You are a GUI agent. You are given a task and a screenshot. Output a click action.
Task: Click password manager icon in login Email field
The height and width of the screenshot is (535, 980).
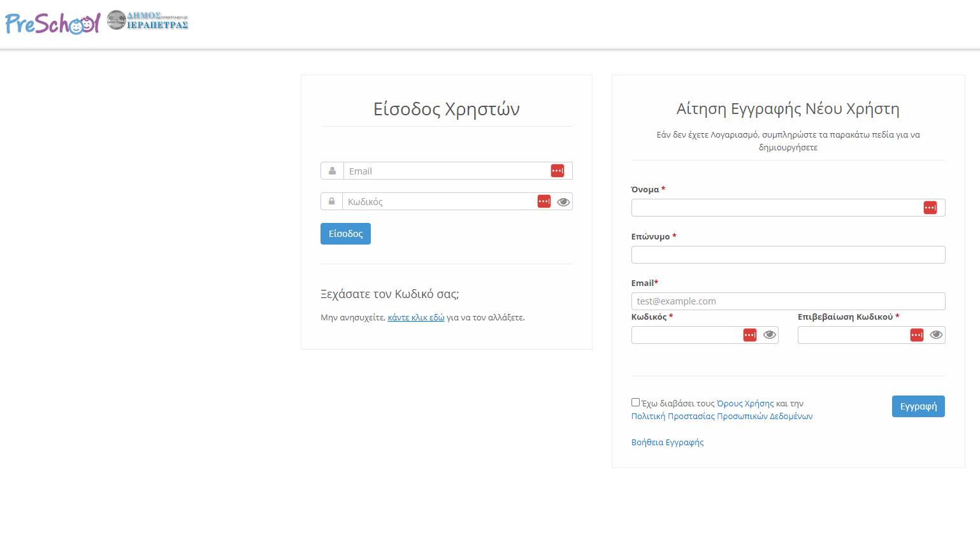point(558,171)
